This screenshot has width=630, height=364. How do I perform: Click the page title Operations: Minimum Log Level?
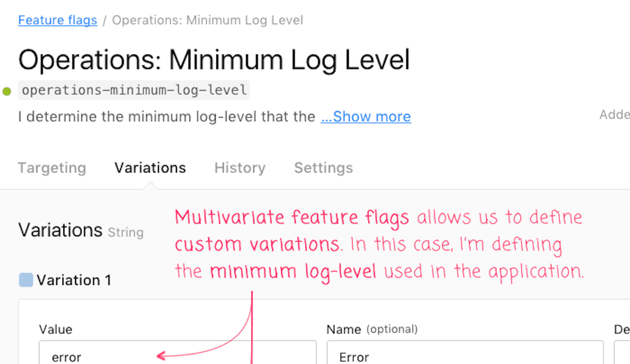[x=214, y=60]
